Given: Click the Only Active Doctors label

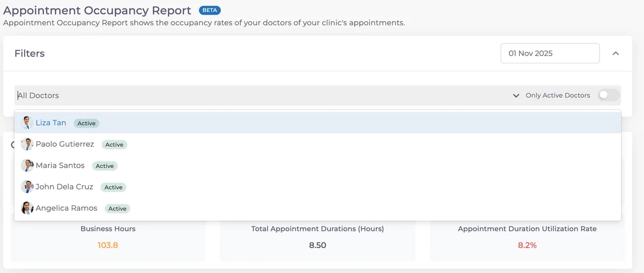Looking at the screenshot, I should pyautogui.click(x=558, y=95).
